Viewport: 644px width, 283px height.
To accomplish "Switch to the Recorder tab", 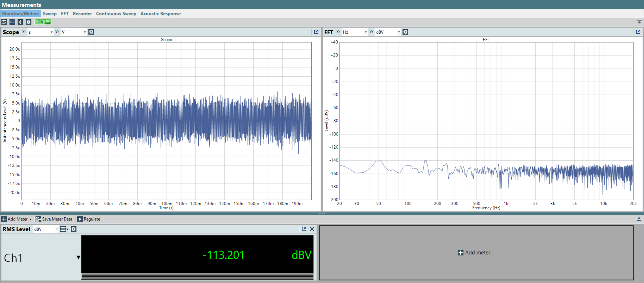I will pos(82,13).
